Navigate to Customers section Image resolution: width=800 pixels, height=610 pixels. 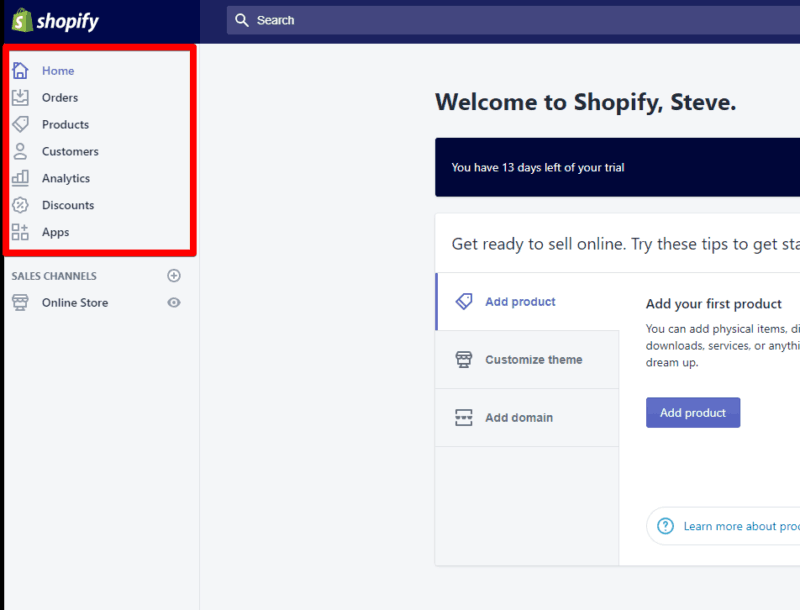point(70,151)
